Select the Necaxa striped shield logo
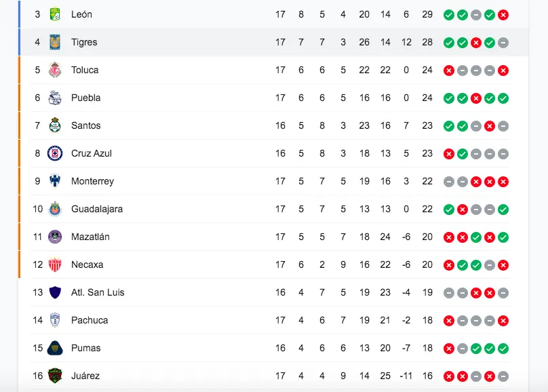This screenshot has height=392, width=548. click(x=55, y=264)
